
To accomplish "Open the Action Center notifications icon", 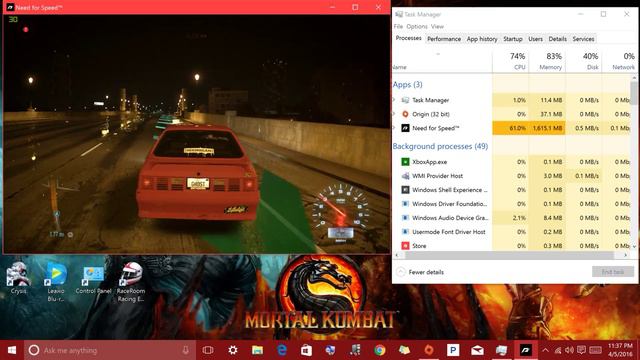I will (582, 350).
